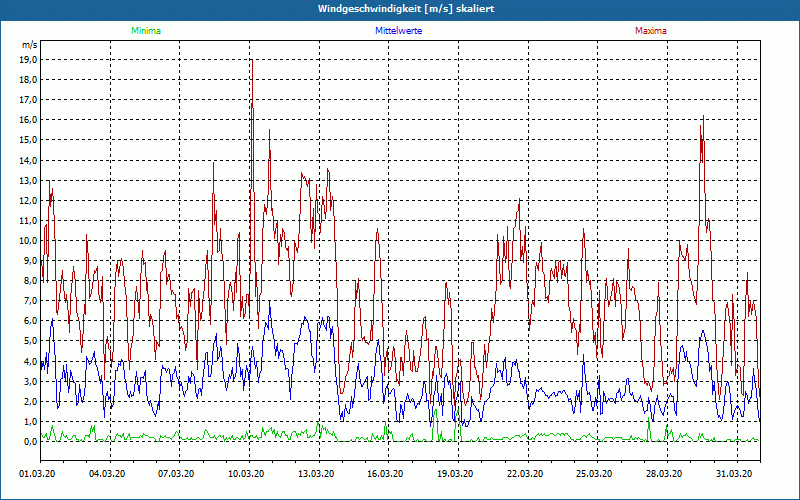
Task: Click the 5,0 y-axis value
Action: point(31,341)
